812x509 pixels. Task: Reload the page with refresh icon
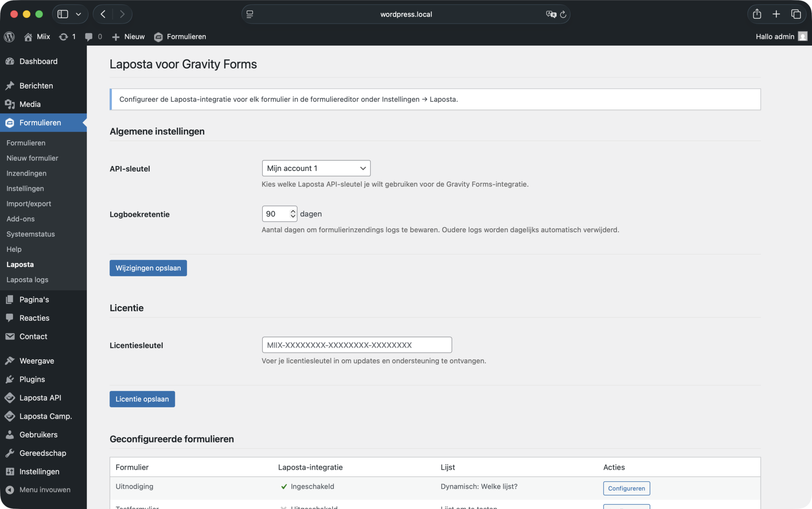point(563,14)
